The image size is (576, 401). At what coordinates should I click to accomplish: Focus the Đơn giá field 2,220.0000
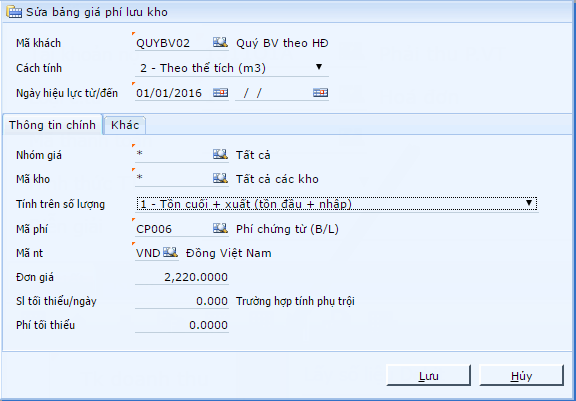pos(182,277)
